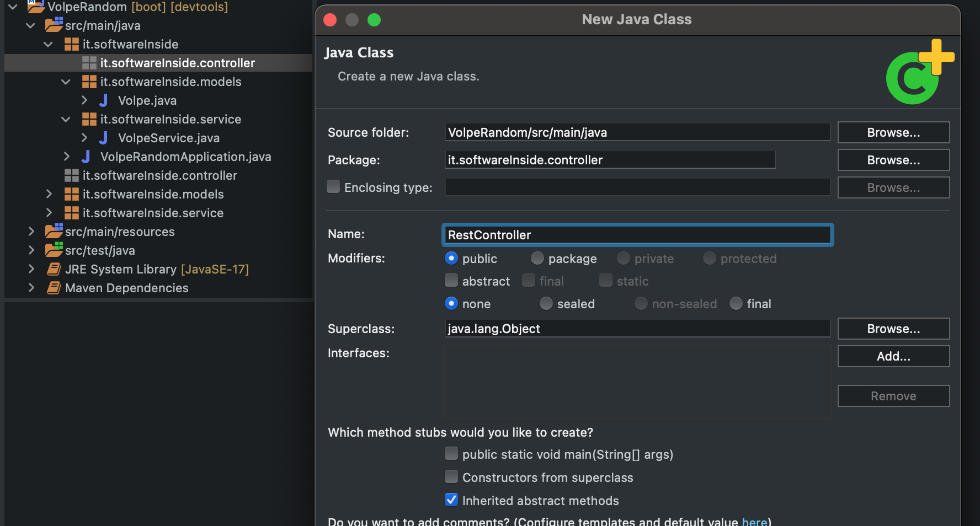The width and height of the screenshot is (980, 526).
Task: Click the J icon next to Volpe.java
Action: [x=103, y=100]
